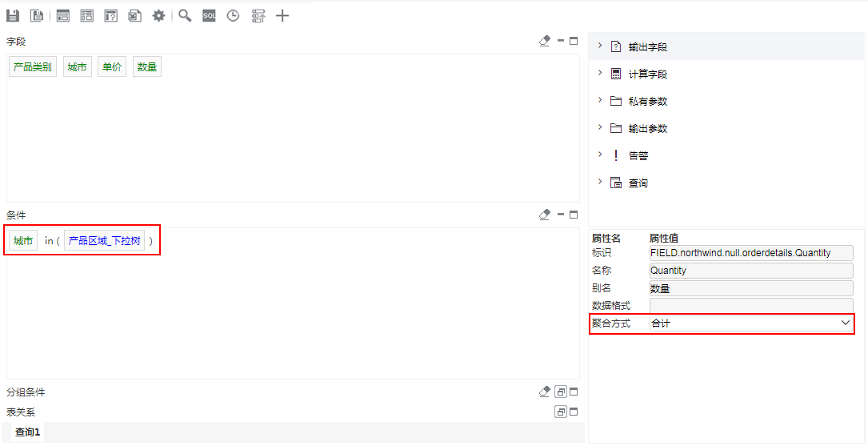Select the 计算字段 tree item
This screenshot has width=868, height=446.
click(648, 74)
